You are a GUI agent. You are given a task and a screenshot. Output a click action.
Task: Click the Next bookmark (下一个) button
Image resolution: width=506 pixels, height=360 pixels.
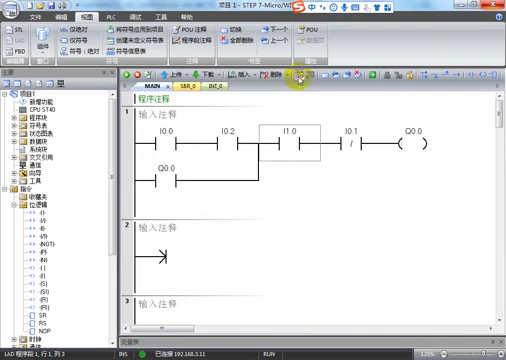pos(274,30)
